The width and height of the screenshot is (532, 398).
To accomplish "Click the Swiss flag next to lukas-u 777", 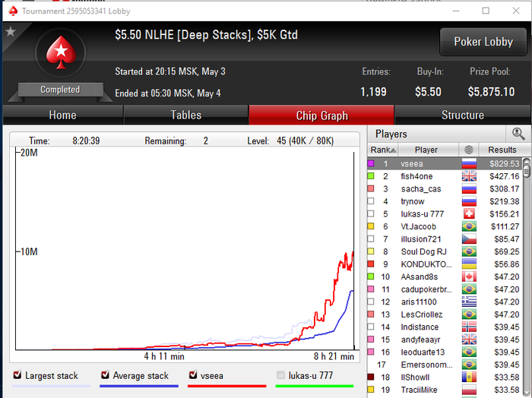I will point(469,214).
